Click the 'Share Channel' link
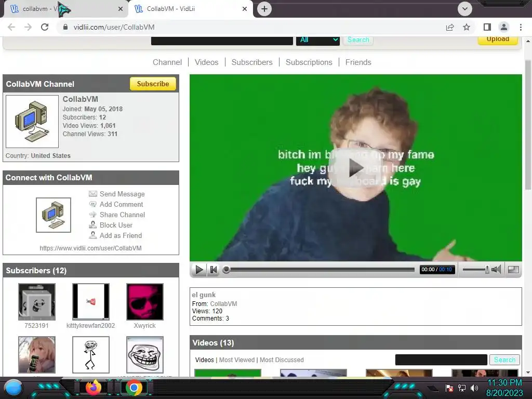The image size is (532, 399). click(122, 215)
